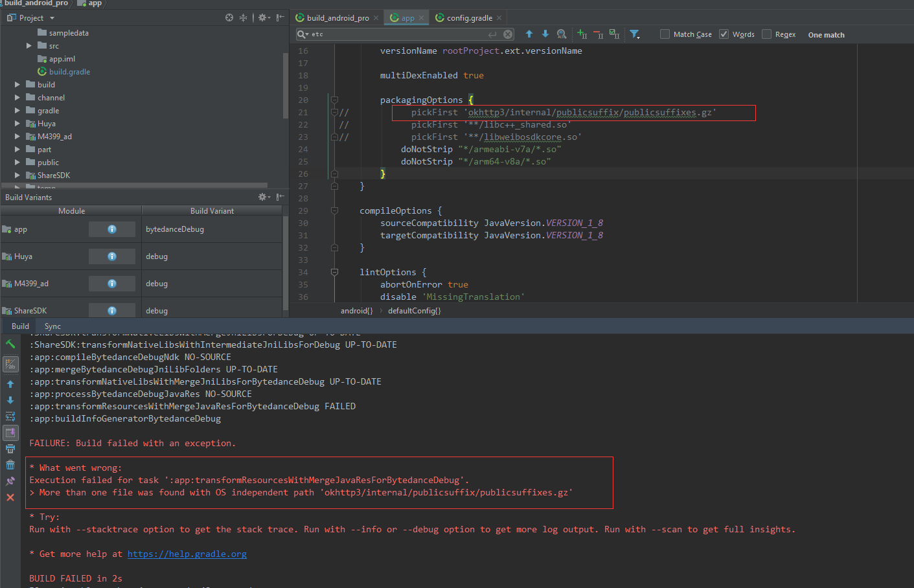Viewport: 914px width, 588px height.
Task: Unselect occurrence with red minus icon
Action: point(598,34)
